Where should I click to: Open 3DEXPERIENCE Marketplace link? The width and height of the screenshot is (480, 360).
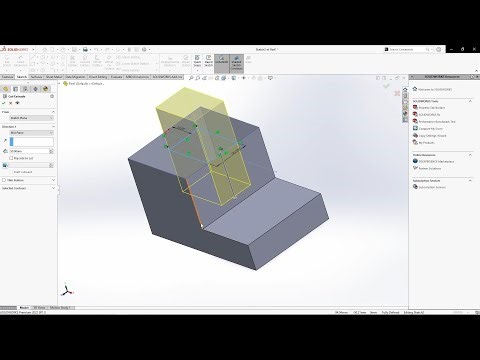coord(436,161)
